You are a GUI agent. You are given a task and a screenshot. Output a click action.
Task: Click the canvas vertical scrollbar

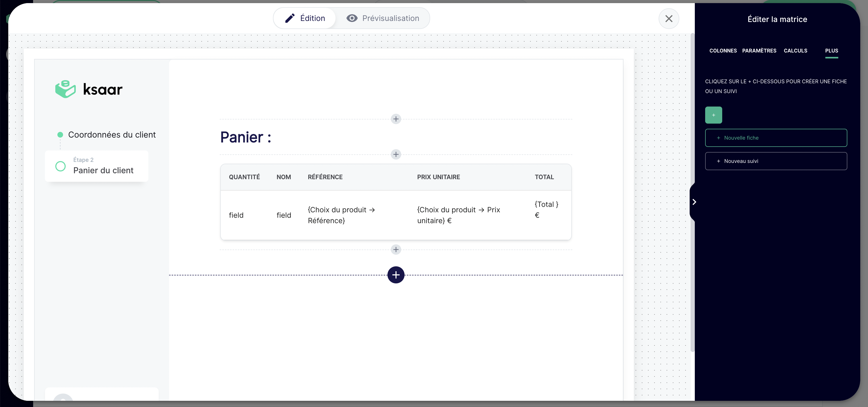(x=692, y=192)
